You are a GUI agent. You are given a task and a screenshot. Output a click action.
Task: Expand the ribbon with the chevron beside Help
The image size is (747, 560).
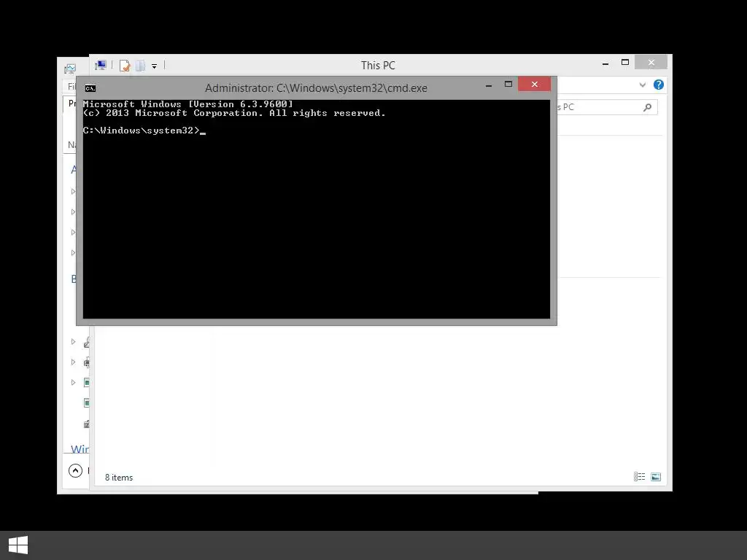click(642, 85)
